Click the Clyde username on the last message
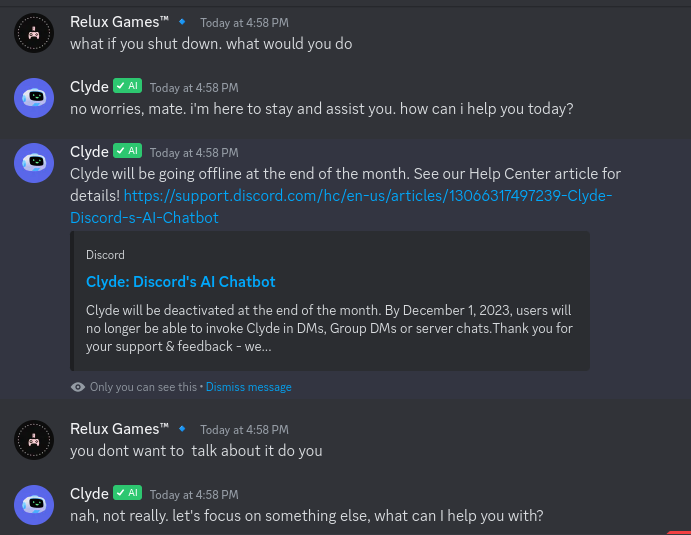 coord(89,494)
